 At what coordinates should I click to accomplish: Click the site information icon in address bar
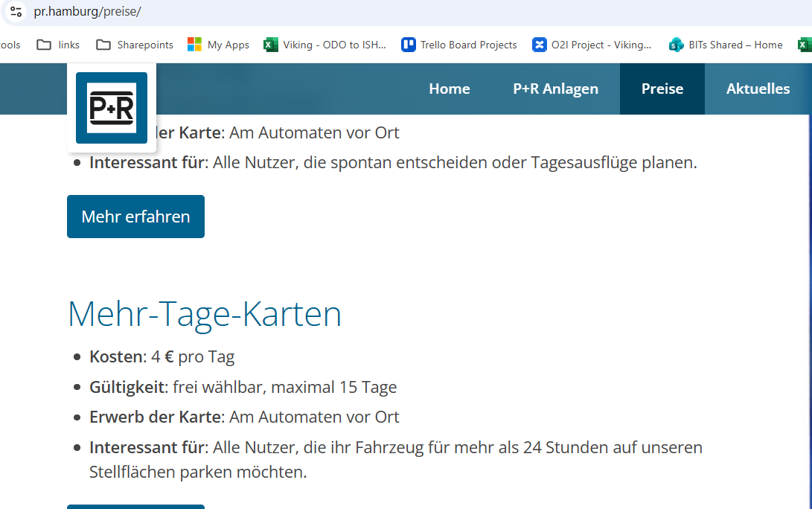point(16,12)
